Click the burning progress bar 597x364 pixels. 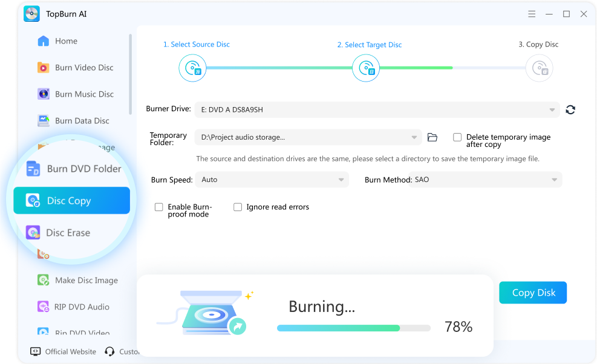tap(353, 328)
